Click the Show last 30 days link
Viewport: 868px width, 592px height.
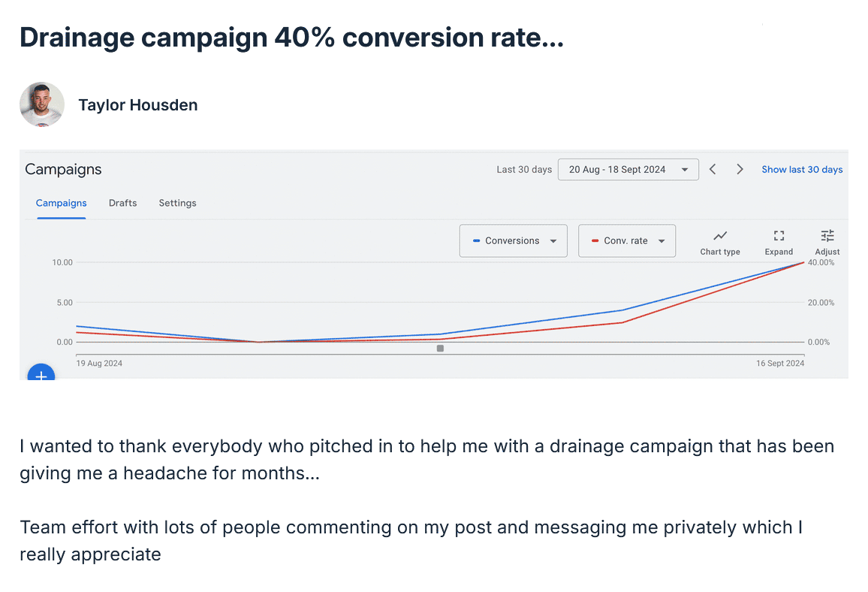click(x=802, y=169)
